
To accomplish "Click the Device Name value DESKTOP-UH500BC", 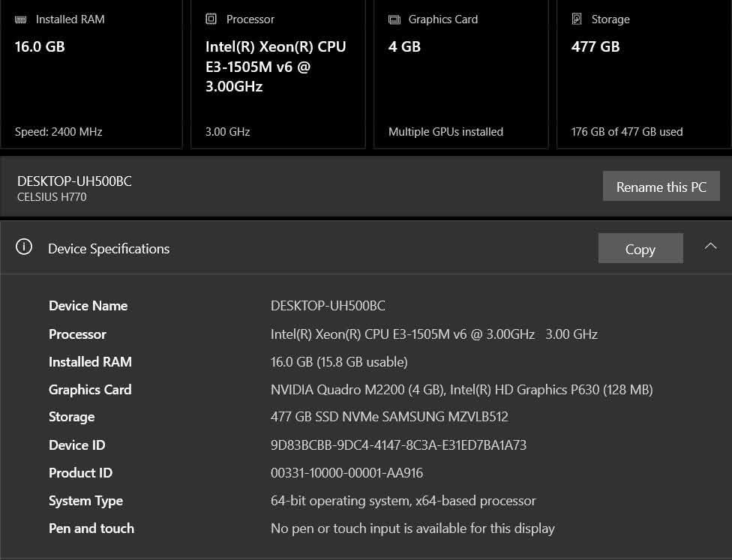I will point(328,306).
